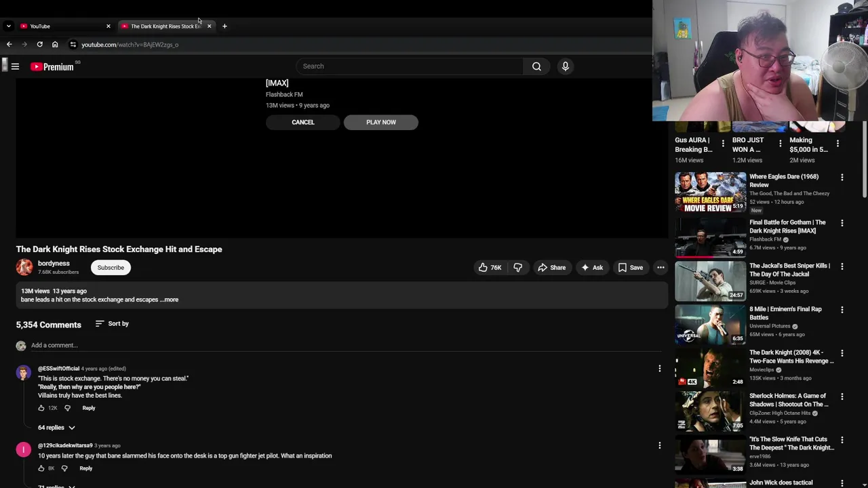Click the search magnifier button
The height and width of the screenshot is (488, 868).
click(x=536, y=66)
